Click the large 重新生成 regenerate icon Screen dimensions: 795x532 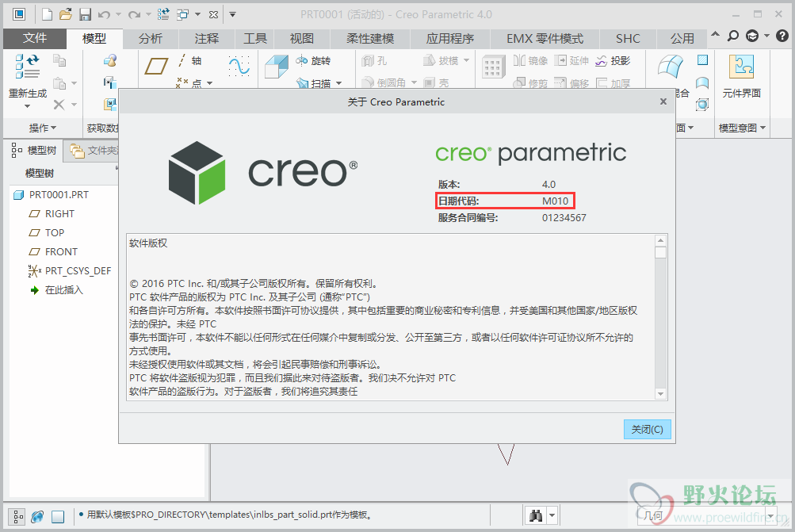coord(28,67)
